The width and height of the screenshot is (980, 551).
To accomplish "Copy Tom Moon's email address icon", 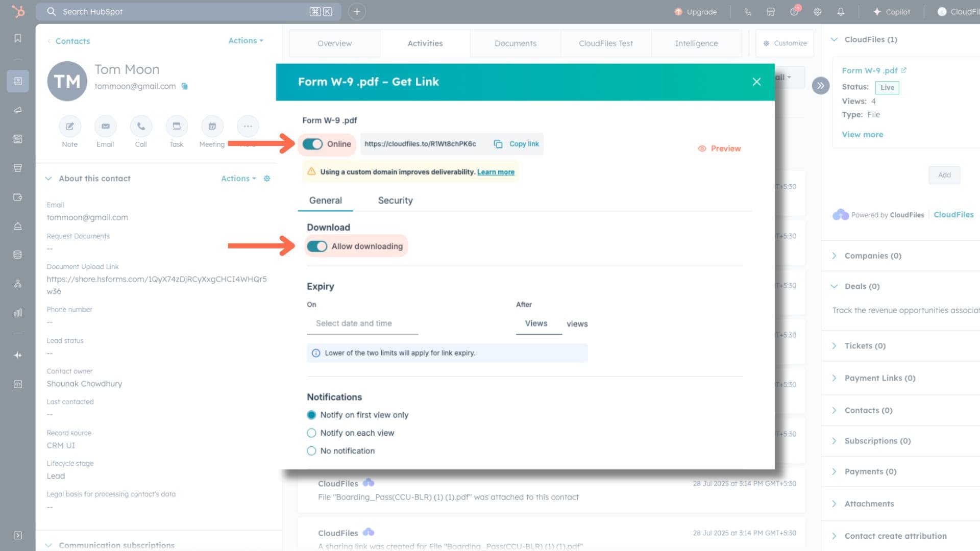I will click(185, 86).
